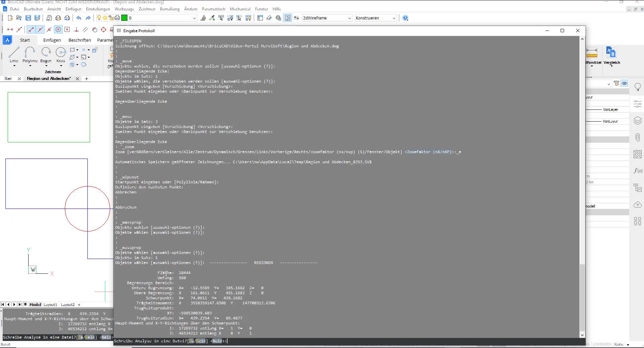Toggle the layer freeze sun icon
Screen dimensions: 644x348
105,18
